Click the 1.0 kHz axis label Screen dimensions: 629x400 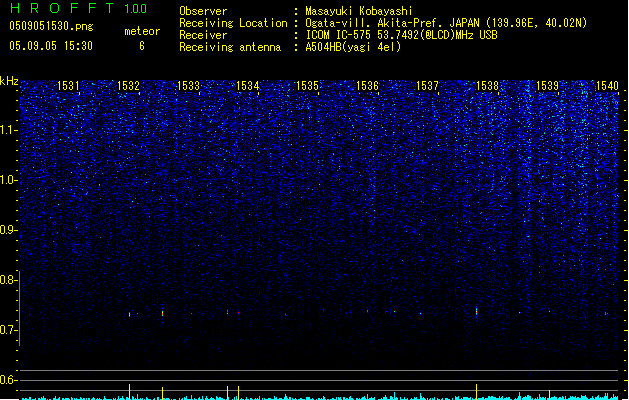[x=8, y=180]
